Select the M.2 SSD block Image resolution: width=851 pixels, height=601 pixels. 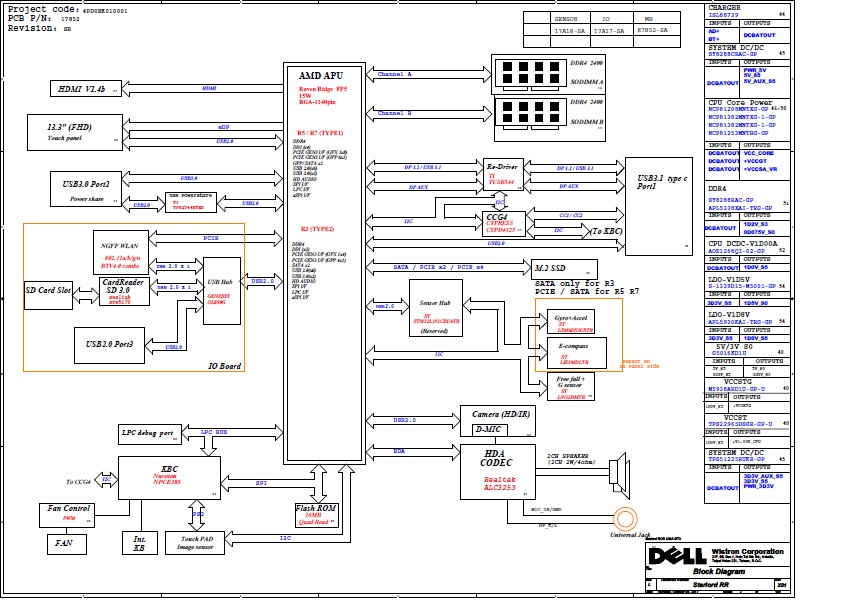(564, 269)
